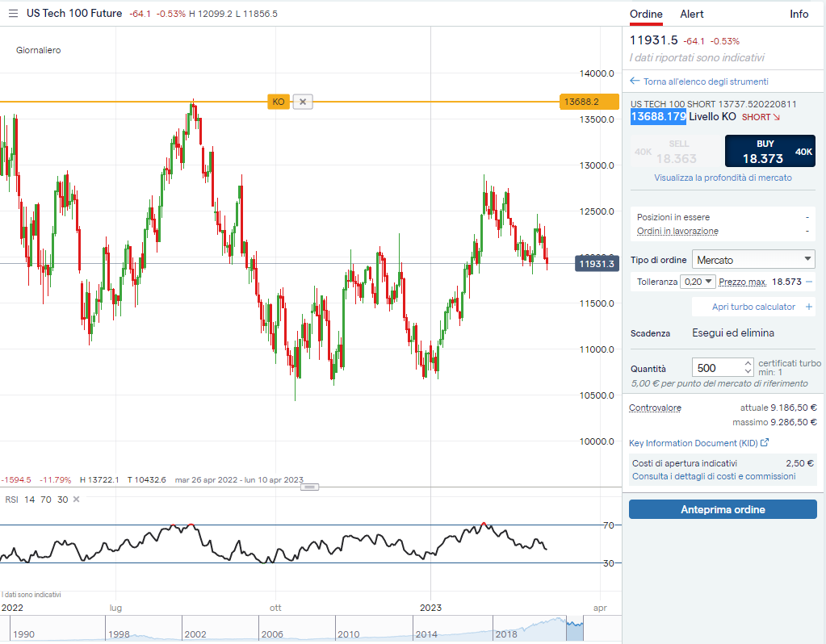Click the orange KO label on the chart
Image resolution: width=826 pixels, height=644 pixels.
[x=278, y=102]
